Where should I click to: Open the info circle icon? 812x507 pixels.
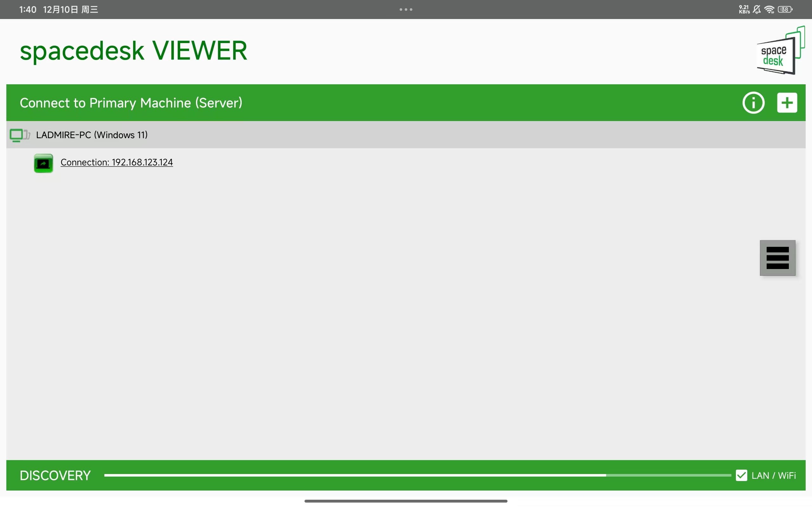pos(753,103)
